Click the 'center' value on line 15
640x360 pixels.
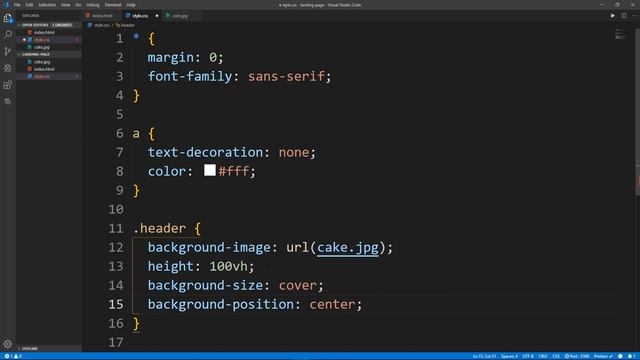[332, 304]
